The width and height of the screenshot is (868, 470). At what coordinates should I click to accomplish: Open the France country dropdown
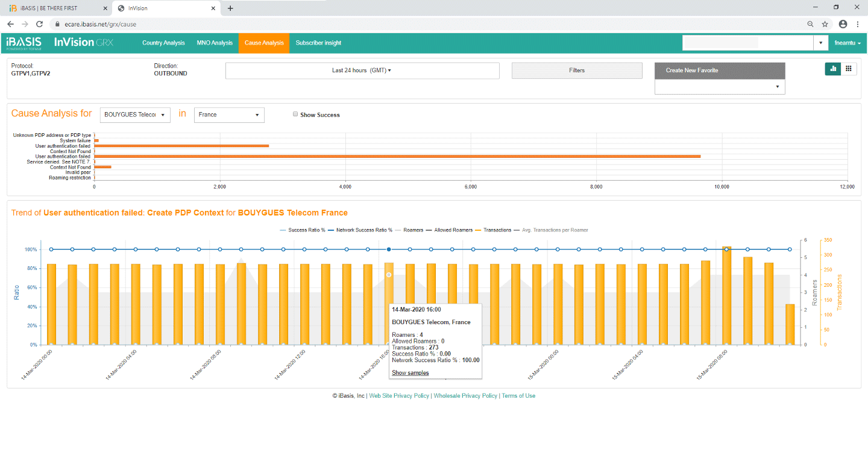(229, 114)
